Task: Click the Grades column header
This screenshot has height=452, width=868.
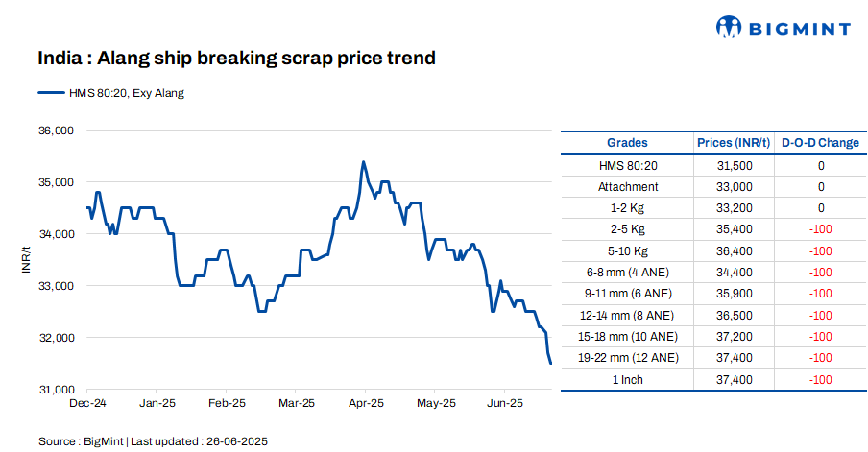Action: pos(628,143)
